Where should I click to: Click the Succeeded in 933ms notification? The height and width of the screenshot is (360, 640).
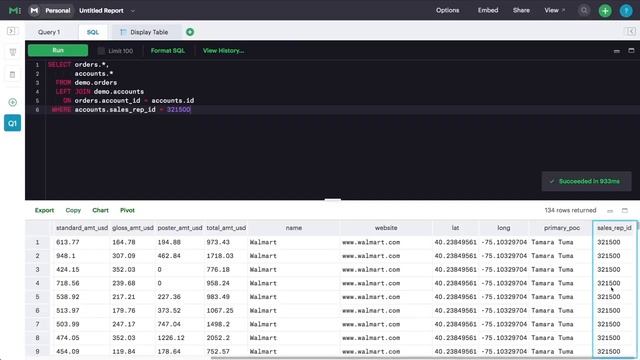point(587,181)
